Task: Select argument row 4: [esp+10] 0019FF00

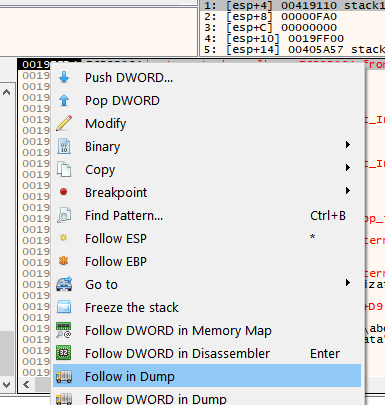Action: pyautogui.click(x=292, y=38)
